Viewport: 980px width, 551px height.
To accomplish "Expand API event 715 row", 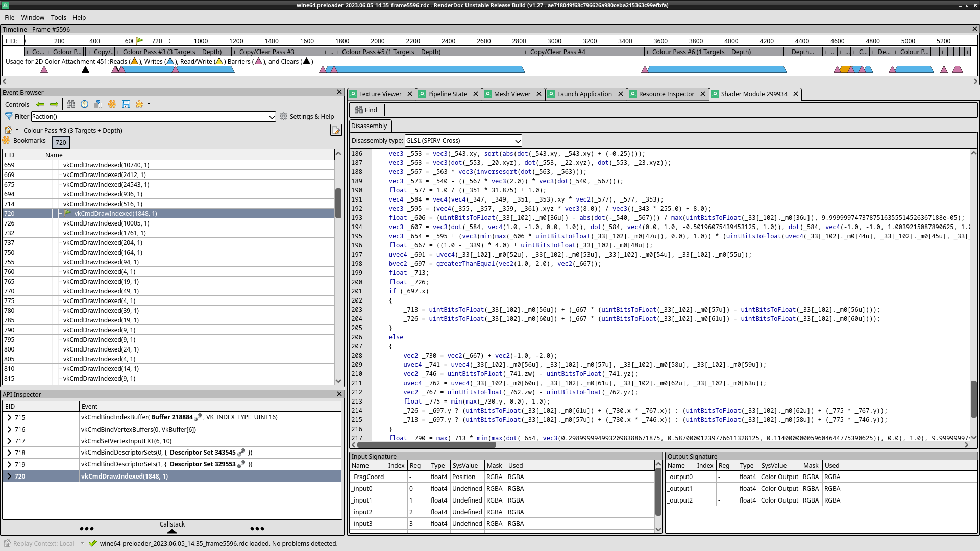I will click(9, 417).
